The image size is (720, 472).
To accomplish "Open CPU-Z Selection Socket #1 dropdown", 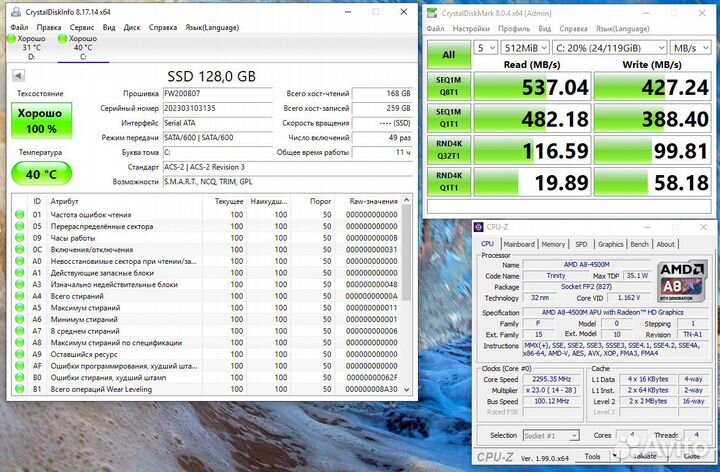I will (x=551, y=435).
